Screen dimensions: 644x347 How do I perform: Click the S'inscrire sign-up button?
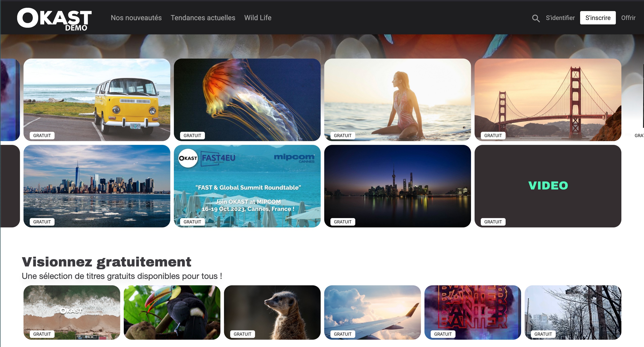[598, 18]
